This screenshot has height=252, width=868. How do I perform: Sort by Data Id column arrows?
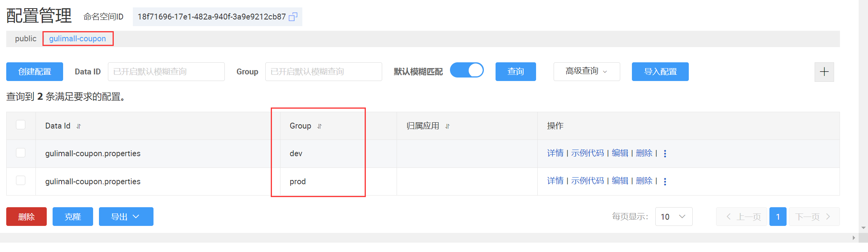79,126
